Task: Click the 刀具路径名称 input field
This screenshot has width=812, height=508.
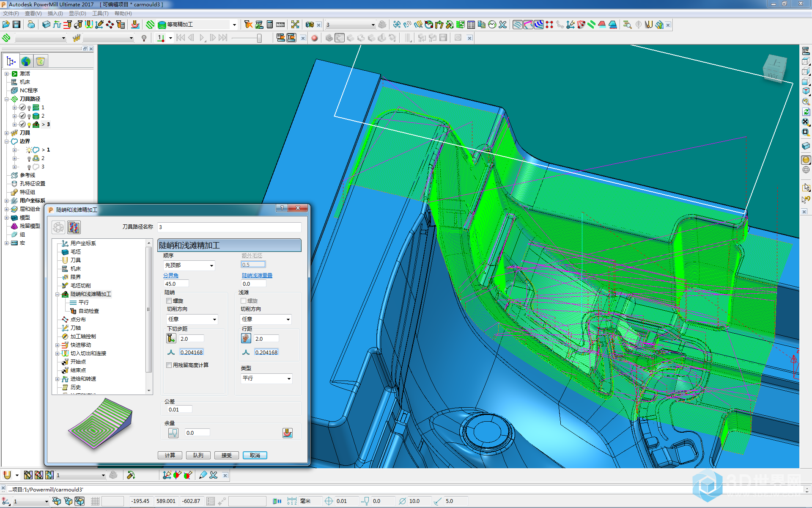Action: click(229, 227)
